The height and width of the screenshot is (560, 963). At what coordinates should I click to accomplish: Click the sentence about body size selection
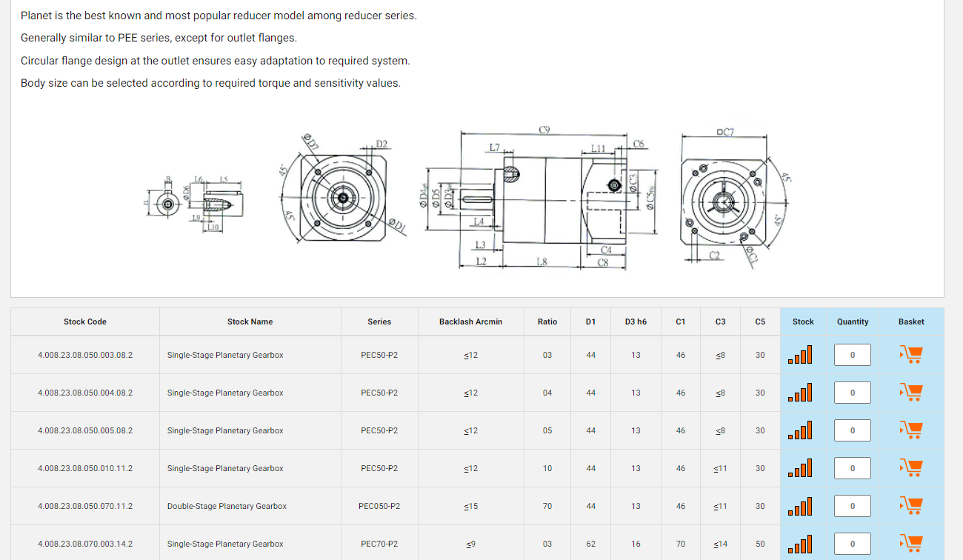[x=210, y=83]
